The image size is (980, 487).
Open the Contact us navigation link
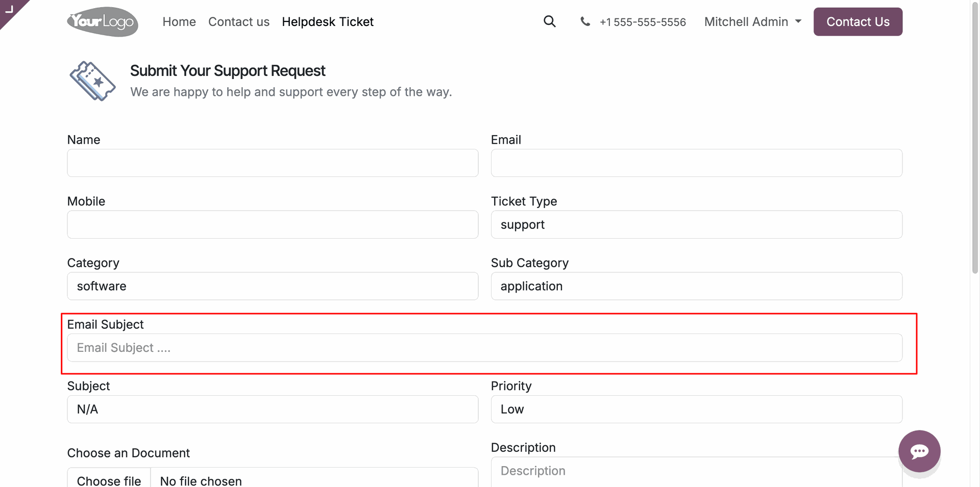(x=239, y=22)
